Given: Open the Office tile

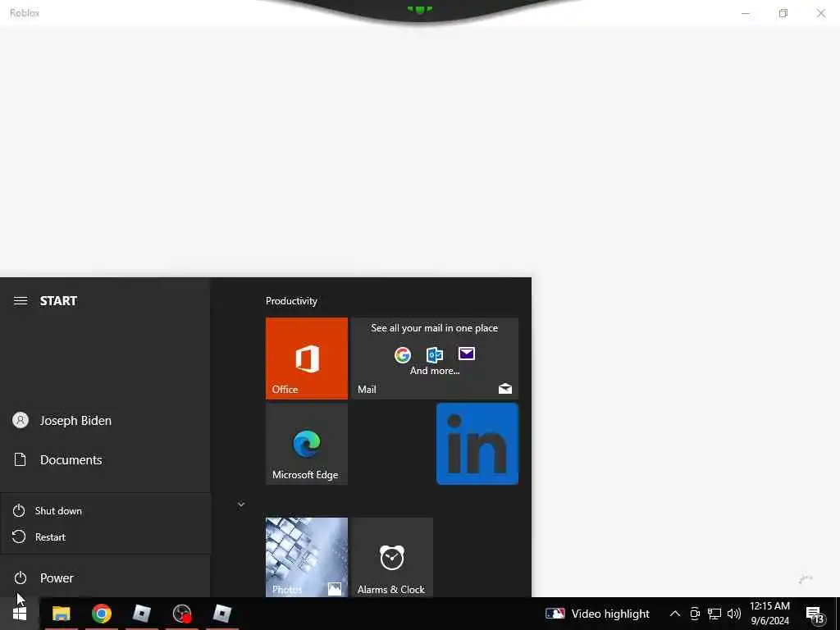Looking at the screenshot, I should pos(307,358).
